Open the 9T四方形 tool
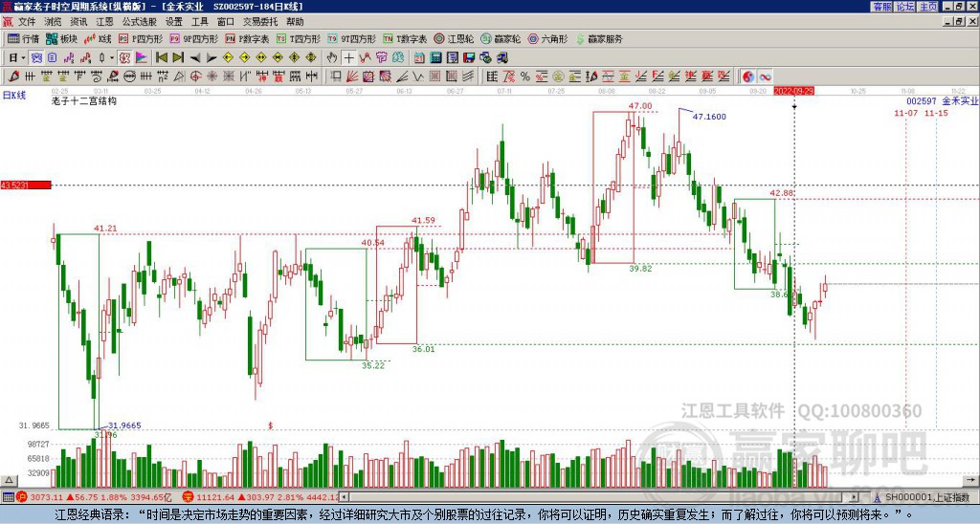 [x=352, y=38]
